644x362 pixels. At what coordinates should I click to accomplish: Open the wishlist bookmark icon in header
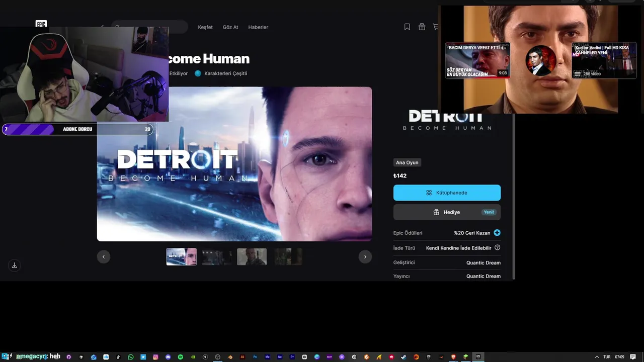(407, 27)
